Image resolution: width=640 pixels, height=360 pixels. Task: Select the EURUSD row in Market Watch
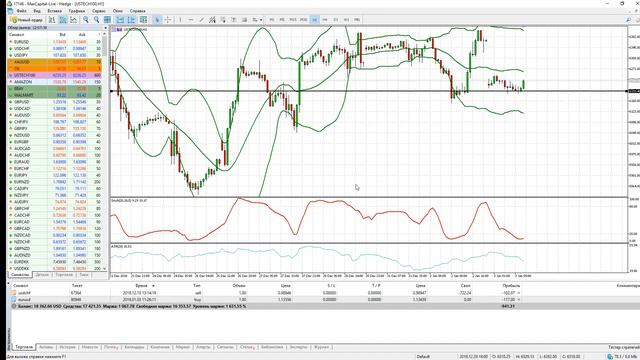coord(55,42)
